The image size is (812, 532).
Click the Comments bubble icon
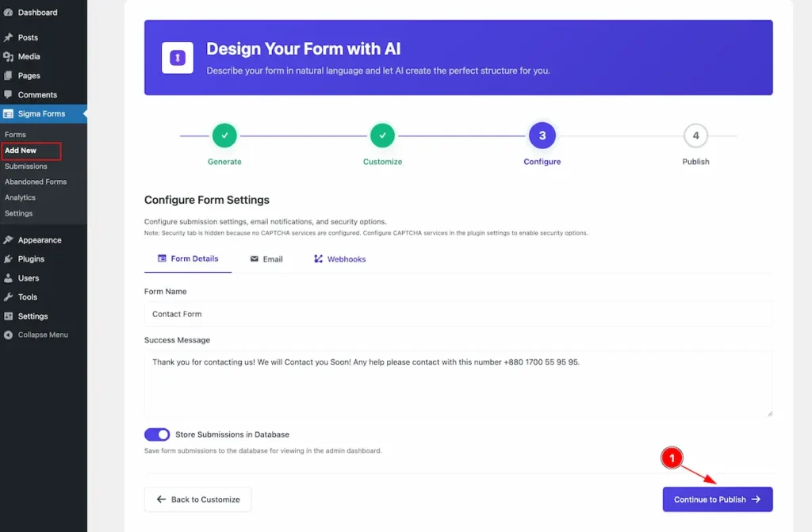pyautogui.click(x=8, y=94)
